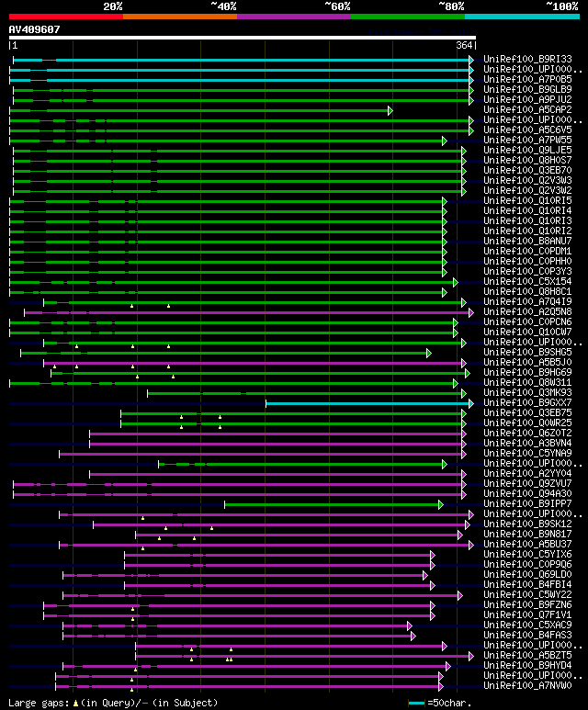Click the UniRef100_Q3EB75 label
588x710 pixels.
coord(527,413)
